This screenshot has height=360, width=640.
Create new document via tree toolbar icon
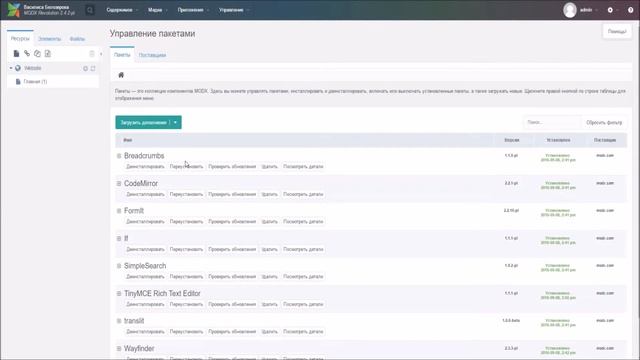click(16, 53)
